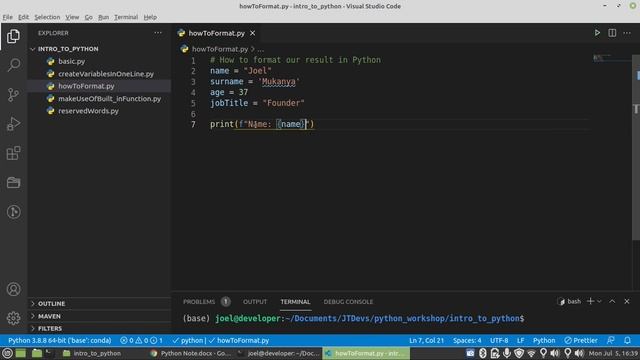Open problems summary in status bar
The image size is (640, 360).
141,340
